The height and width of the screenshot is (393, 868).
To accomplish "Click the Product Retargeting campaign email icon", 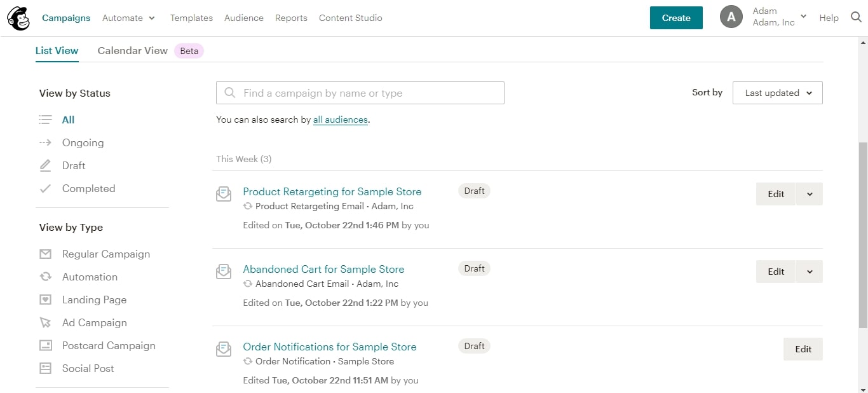I will pos(224,194).
